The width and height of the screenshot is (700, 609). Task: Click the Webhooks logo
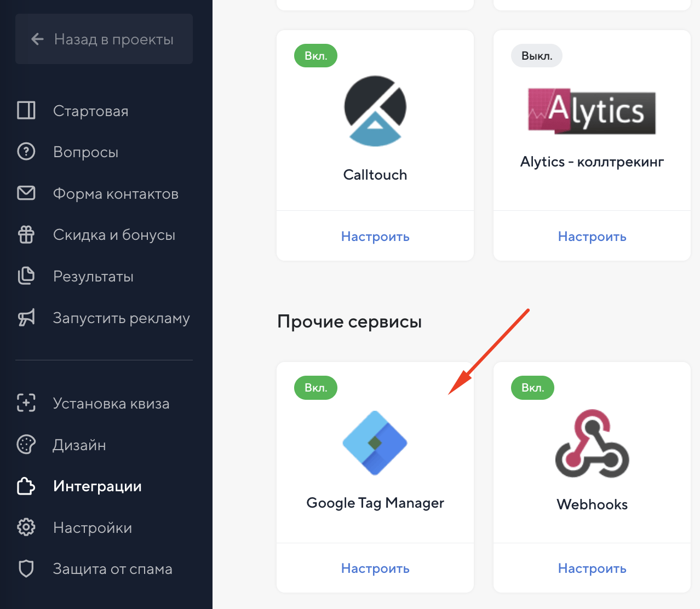click(x=592, y=443)
